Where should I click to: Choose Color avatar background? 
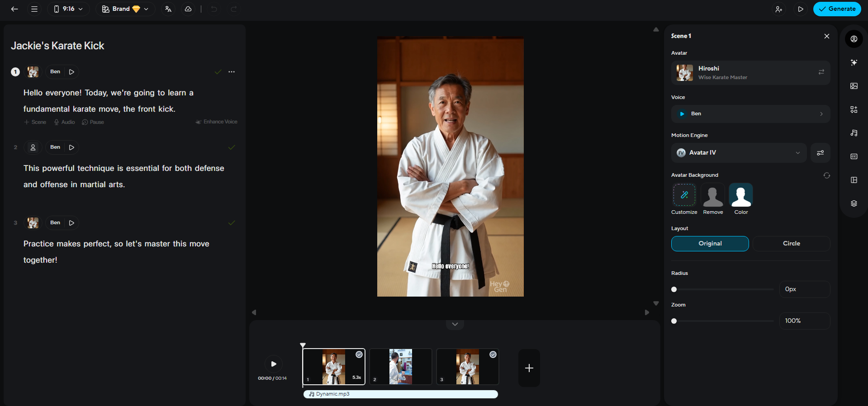click(741, 195)
